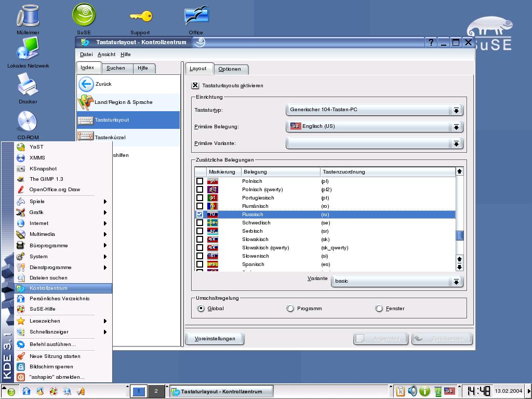Open the Support key icon on desktop
Viewport: 532px width, 399px height.
coord(140,16)
